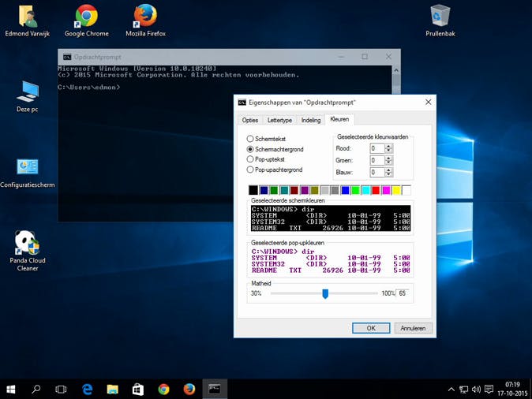Viewport: 532px width, 399px height.
Task: Show hidden system tray icons chevron
Action: pyautogui.click(x=451, y=390)
